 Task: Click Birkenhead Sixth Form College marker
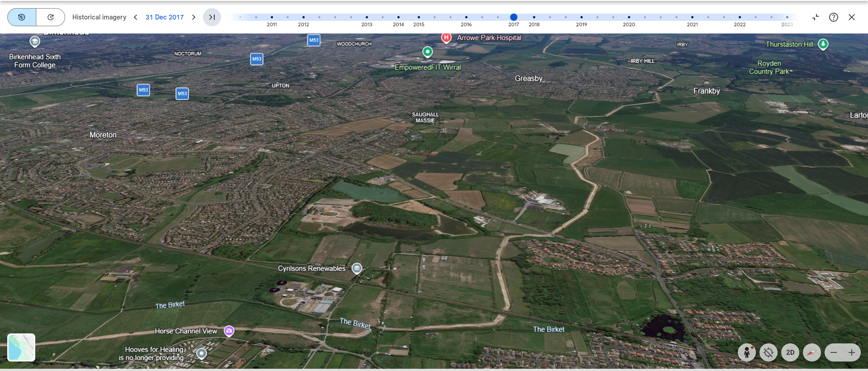tap(35, 42)
